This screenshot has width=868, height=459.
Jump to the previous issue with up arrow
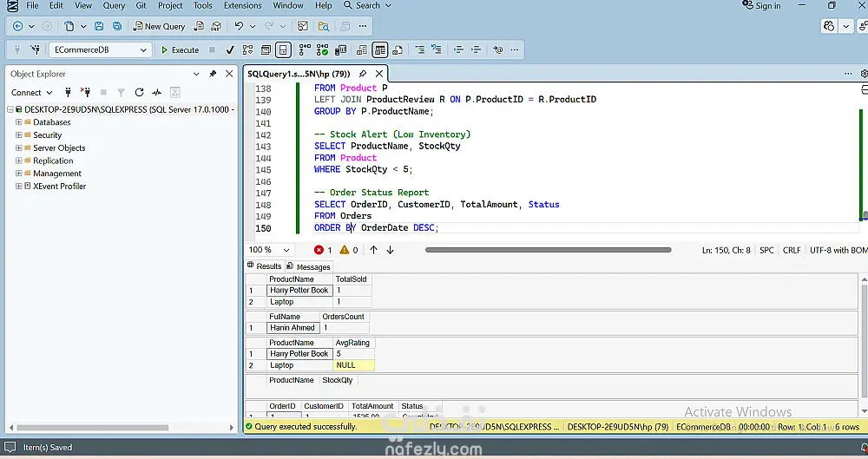373,250
